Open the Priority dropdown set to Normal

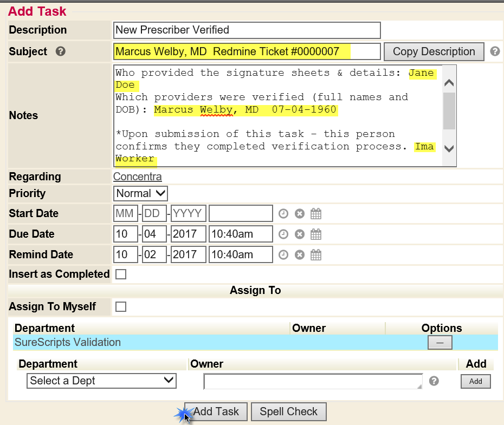(141, 193)
